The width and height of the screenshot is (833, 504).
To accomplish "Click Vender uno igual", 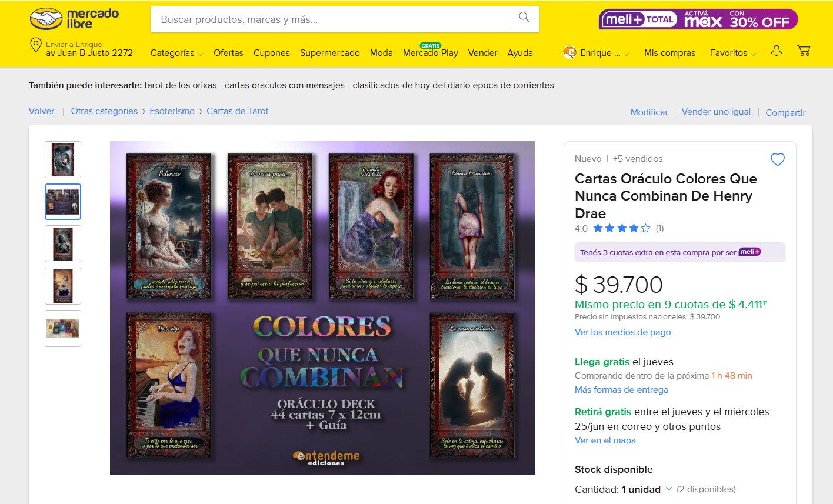I will click(x=716, y=112).
